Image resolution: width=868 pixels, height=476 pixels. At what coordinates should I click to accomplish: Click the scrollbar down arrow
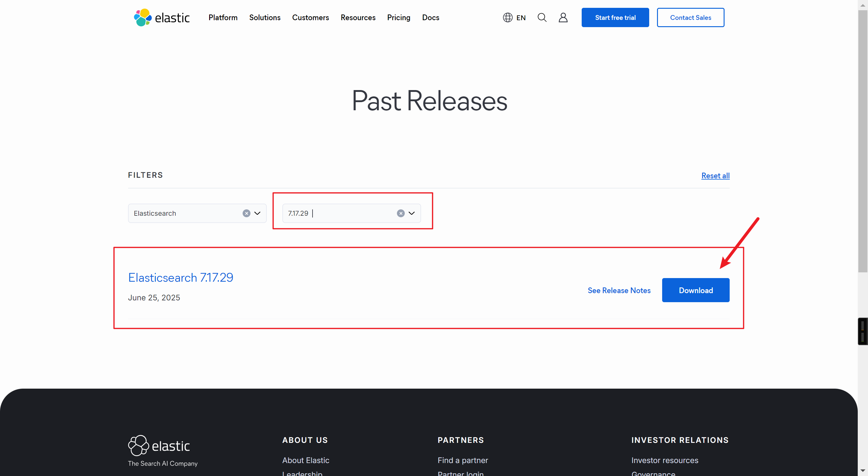coord(862,471)
